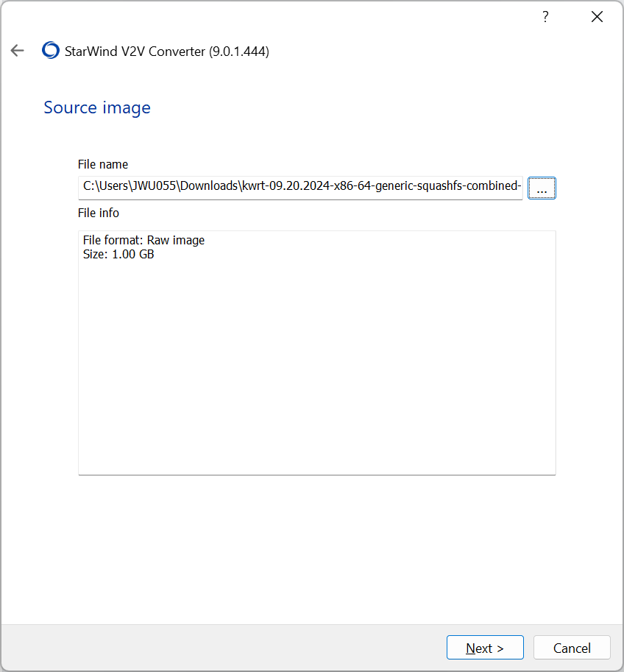This screenshot has width=624, height=672.
Task: Cancel the conversion wizard
Action: point(572,648)
